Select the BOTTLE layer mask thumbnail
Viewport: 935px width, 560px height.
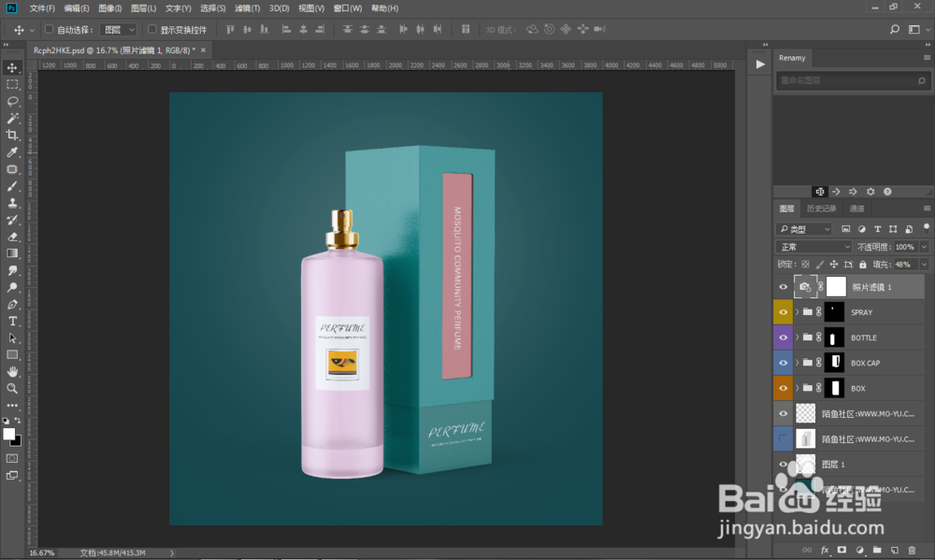click(x=834, y=337)
